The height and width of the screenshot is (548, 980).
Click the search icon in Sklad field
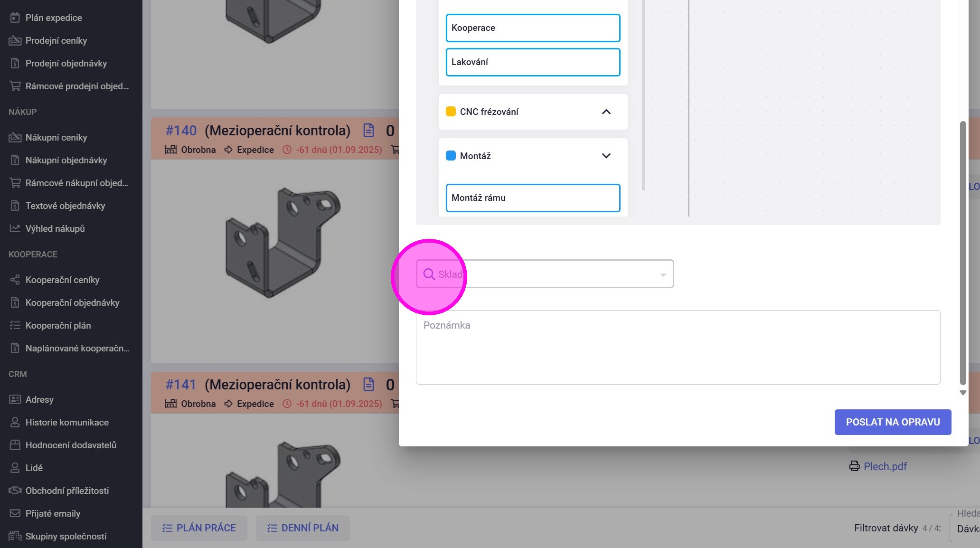click(x=429, y=274)
